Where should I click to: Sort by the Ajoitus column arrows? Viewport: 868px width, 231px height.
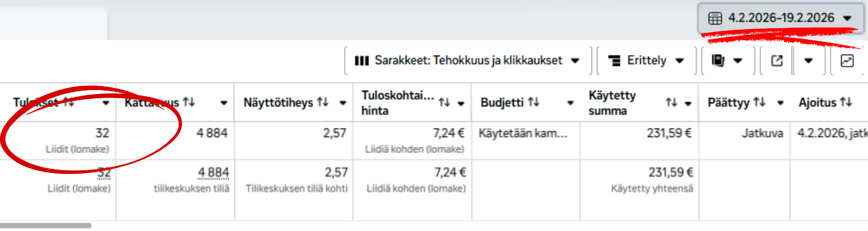point(846,102)
